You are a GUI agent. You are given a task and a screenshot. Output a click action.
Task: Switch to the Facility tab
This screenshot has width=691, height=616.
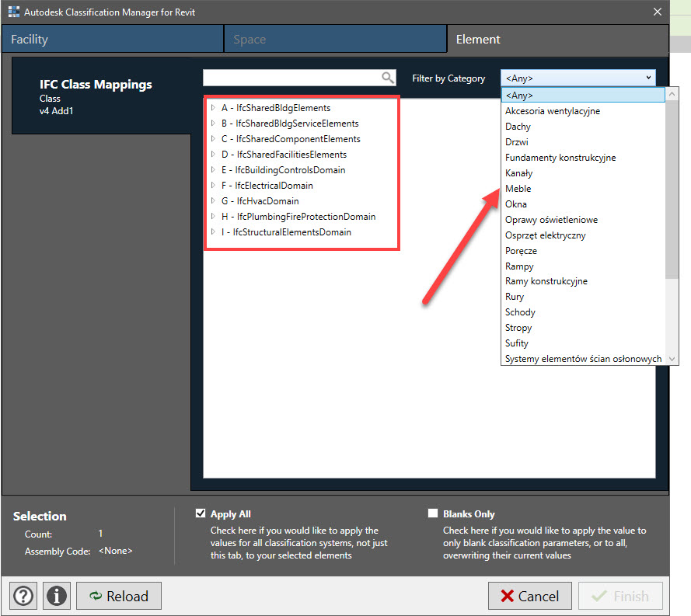(112, 39)
